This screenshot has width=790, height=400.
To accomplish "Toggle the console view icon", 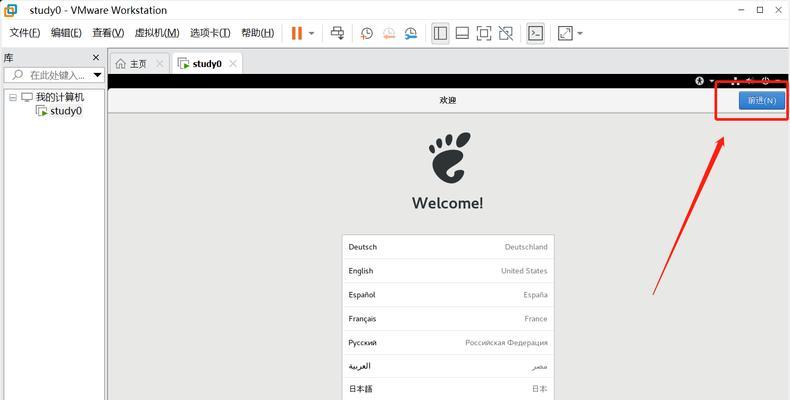I will [535, 33].
